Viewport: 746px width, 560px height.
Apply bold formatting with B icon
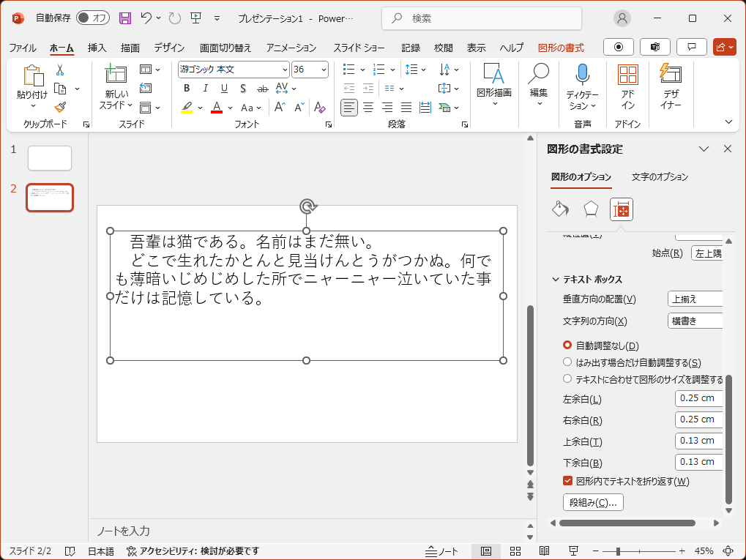(187, 89)
